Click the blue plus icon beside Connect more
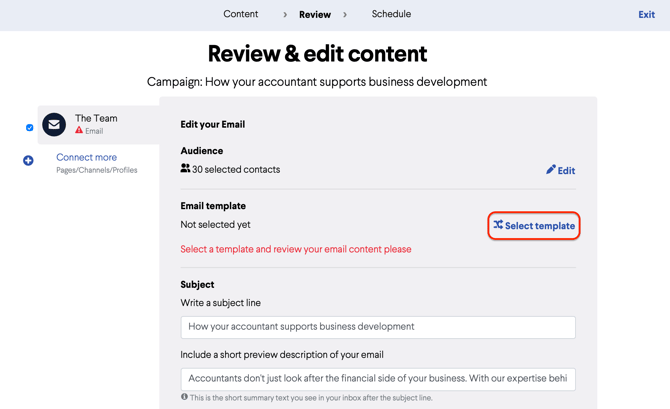Image resolution: width=670 pixels, height=409 pixels. point(28,160)
